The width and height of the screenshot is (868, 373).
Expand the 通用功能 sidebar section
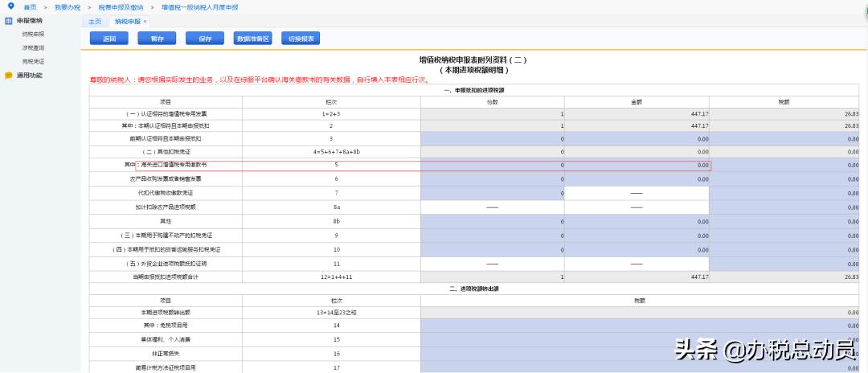tap(29, 76)
